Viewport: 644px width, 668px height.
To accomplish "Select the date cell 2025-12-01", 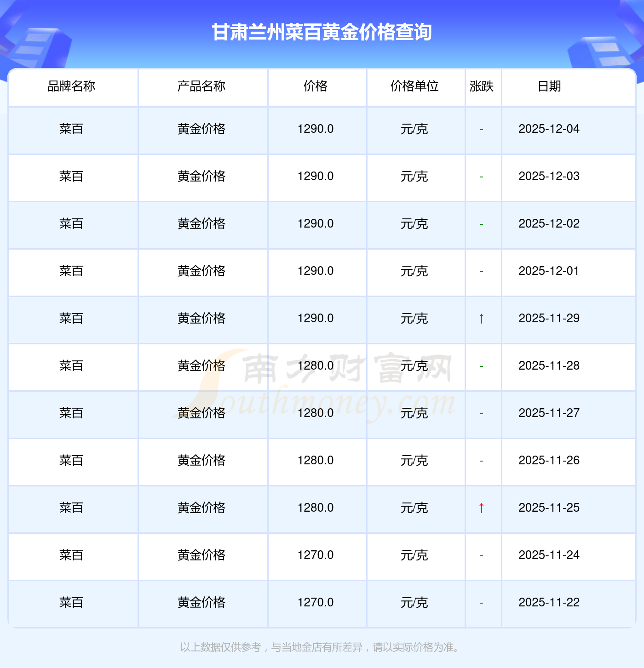I will 549,271.
